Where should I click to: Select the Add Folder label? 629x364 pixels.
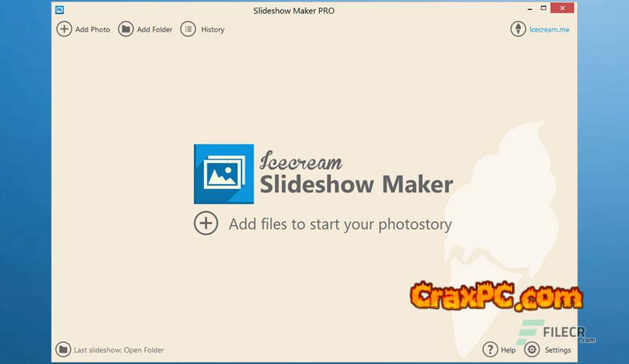pyautogui.click(x=154, y=29)
